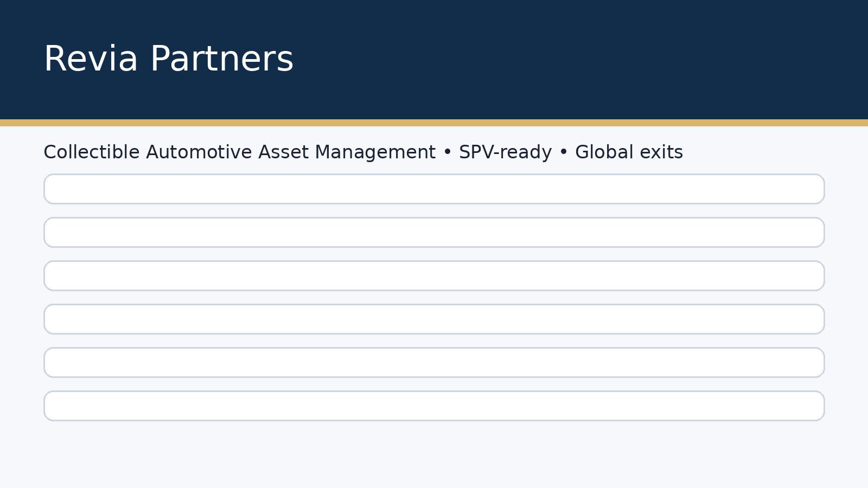
Task: Select the third empty rounded box
Action: pyautogui.click(x=434, y=276)
